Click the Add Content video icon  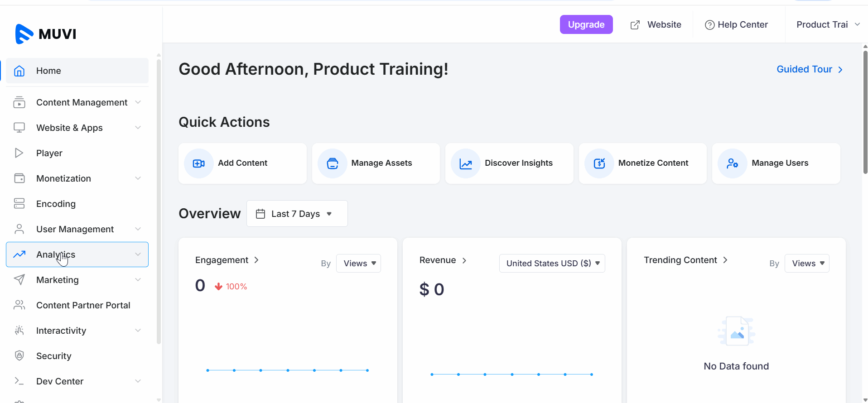click(x=198, y=163)
